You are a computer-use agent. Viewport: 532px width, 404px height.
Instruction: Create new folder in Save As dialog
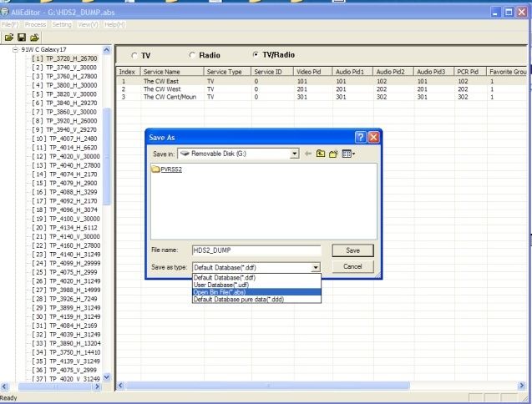point(333,154)
